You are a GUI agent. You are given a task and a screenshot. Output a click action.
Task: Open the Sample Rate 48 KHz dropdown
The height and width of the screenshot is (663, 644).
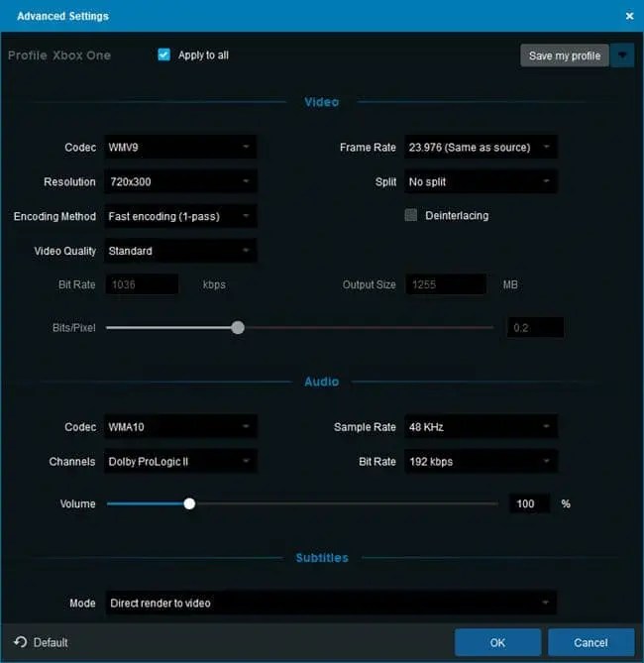coord(481,427)
